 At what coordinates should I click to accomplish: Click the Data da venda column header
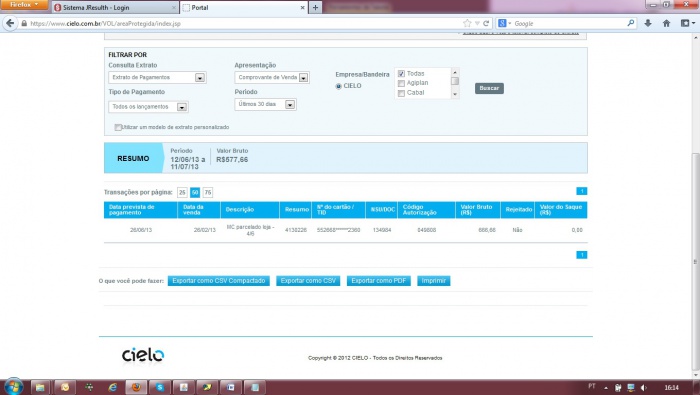point(199,210)
